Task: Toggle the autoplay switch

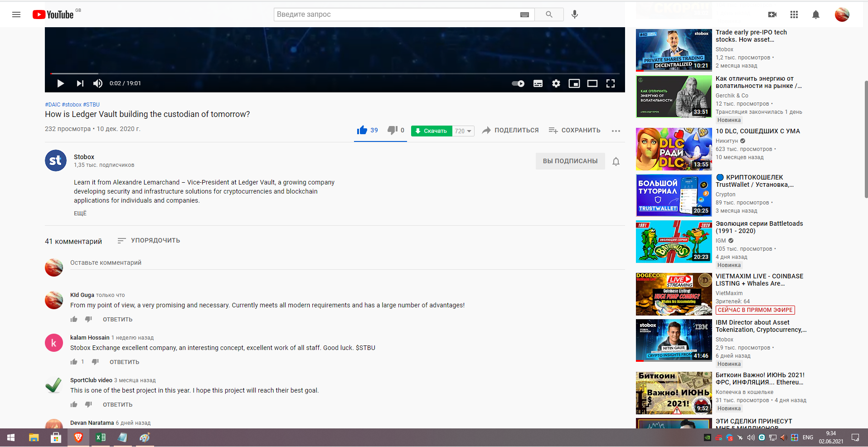Action: [x=518, y=83]
